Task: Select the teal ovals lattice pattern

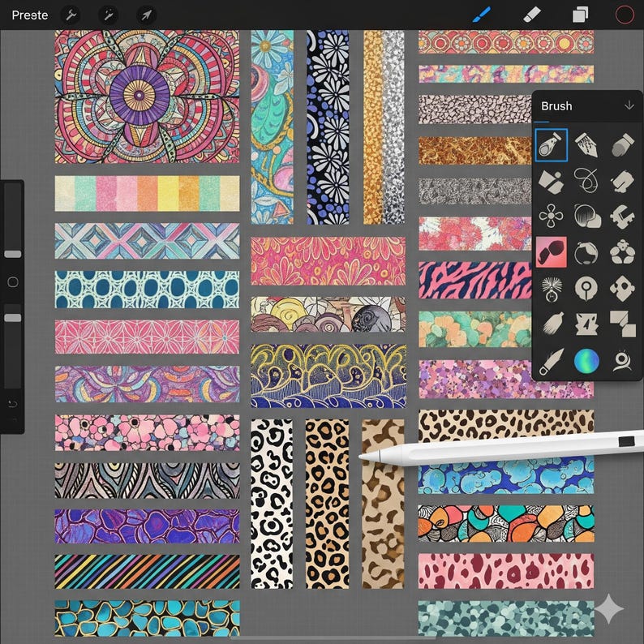Action: [147, 289]
